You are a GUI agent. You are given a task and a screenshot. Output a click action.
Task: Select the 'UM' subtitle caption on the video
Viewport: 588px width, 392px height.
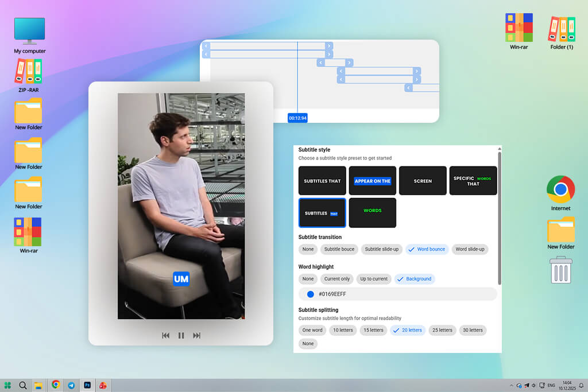click(181, 279)
